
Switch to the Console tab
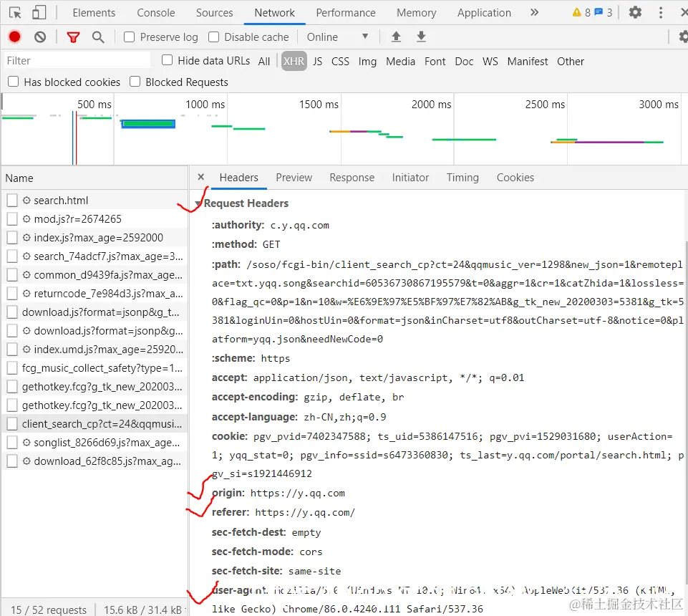coord(156,13)
